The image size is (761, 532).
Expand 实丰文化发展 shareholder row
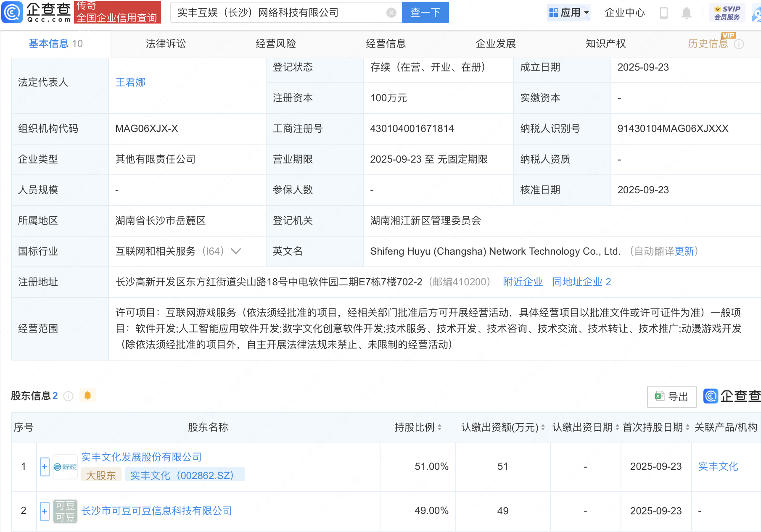tap(45, 466)
